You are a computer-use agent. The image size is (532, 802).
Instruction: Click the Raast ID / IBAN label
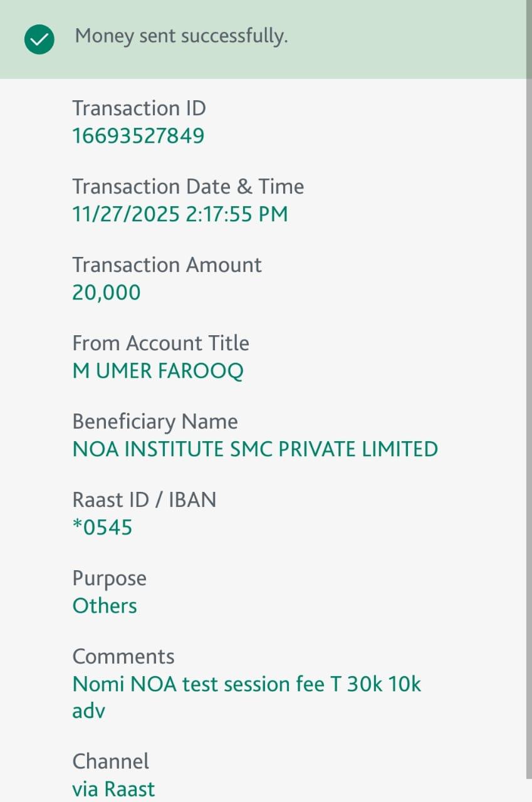[144, 500]
